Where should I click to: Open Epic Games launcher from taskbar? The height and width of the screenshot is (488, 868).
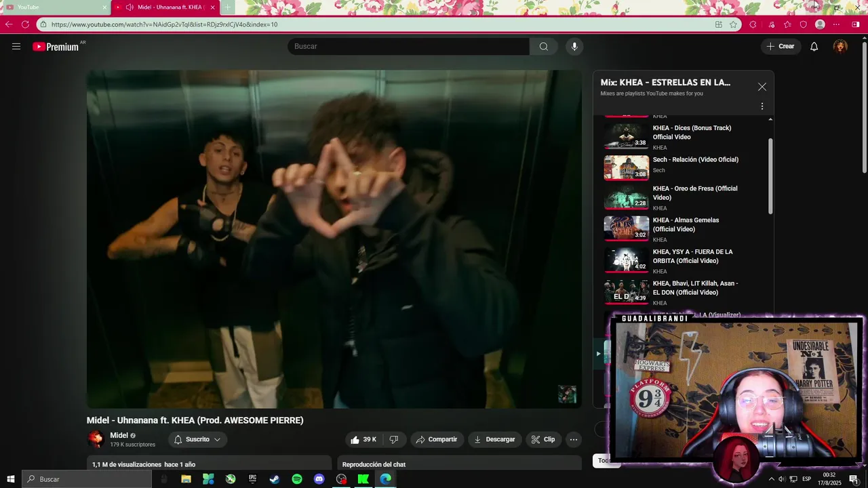point(252,479)
